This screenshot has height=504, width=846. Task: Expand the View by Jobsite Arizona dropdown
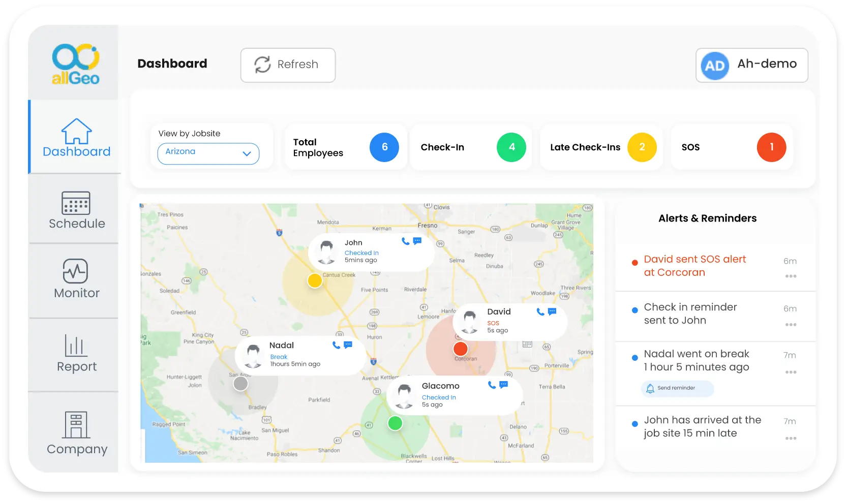coord(208,153)
